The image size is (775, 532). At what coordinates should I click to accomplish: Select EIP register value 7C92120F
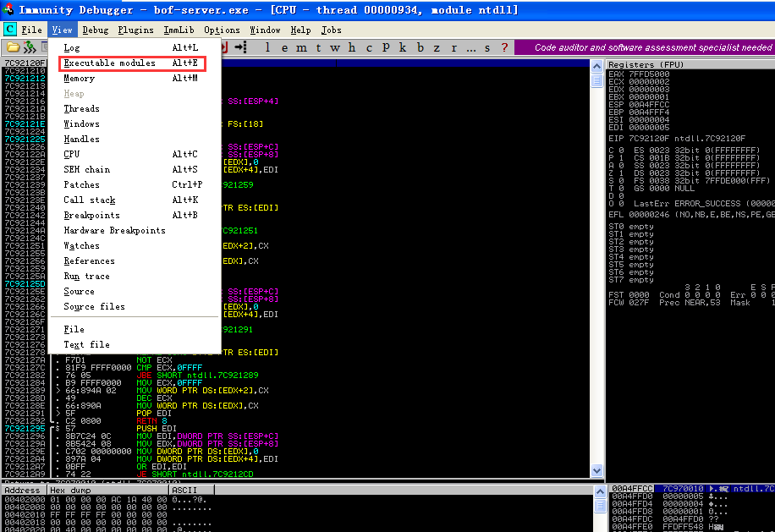(x=649, y=139)
